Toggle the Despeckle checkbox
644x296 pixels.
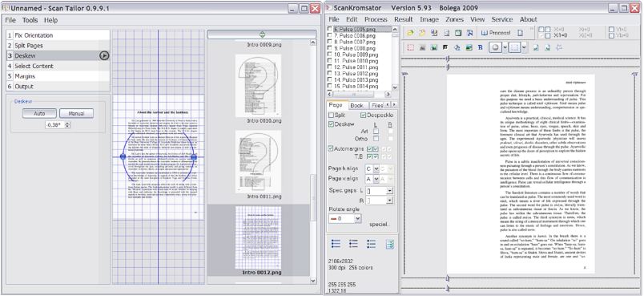[x=364, y=116]
